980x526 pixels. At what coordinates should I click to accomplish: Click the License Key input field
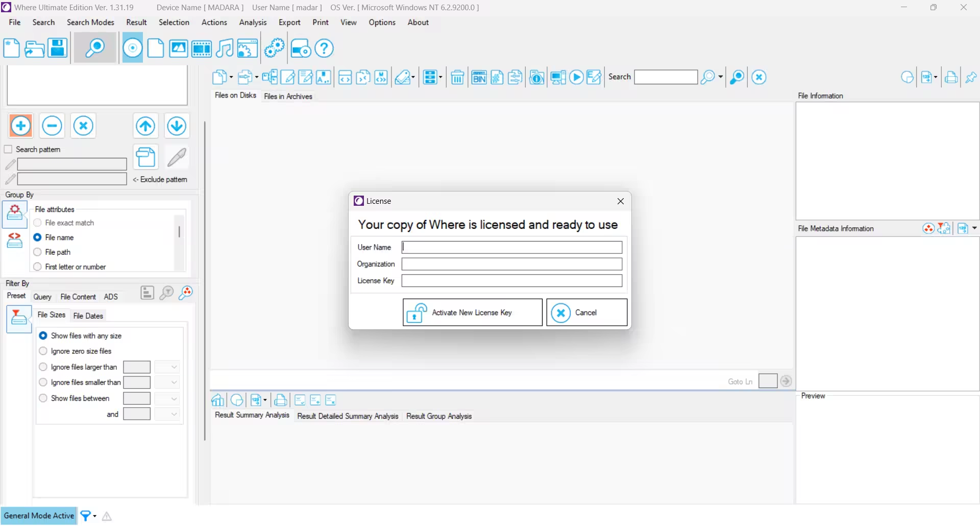coord(512,281)
